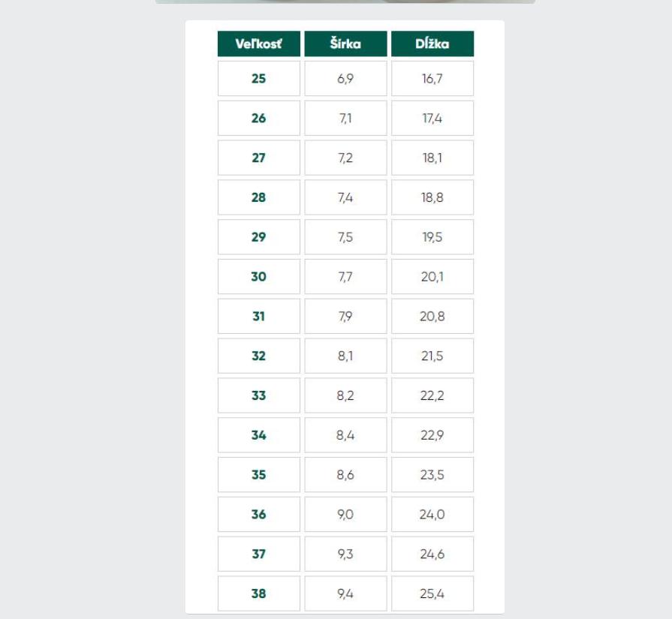672x619 pixels.
Task: Click size 30 row label
Action: 258,277
